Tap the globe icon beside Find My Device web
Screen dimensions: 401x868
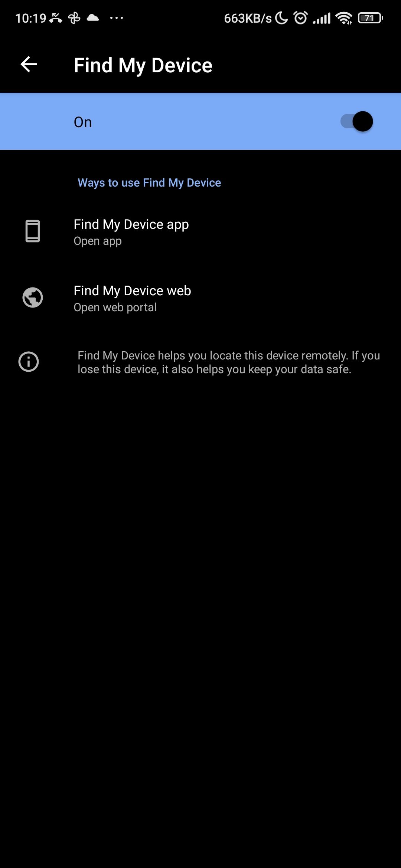pos(33,297)
